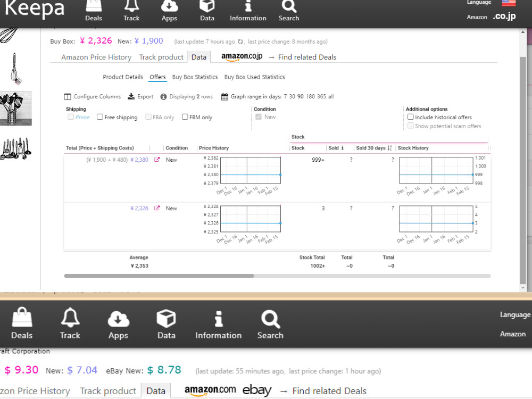Sort by Total (Price + Shipping Costs) header
The width and height of the screenshot is (532, 399).
coord(100,148)
